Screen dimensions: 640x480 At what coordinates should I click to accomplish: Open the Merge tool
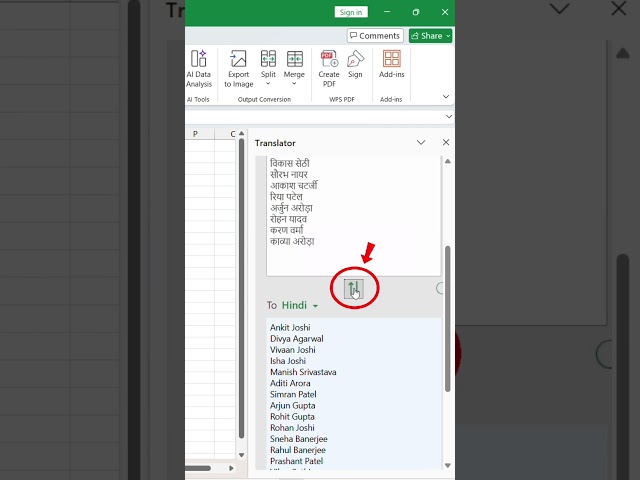pos(294,68)
